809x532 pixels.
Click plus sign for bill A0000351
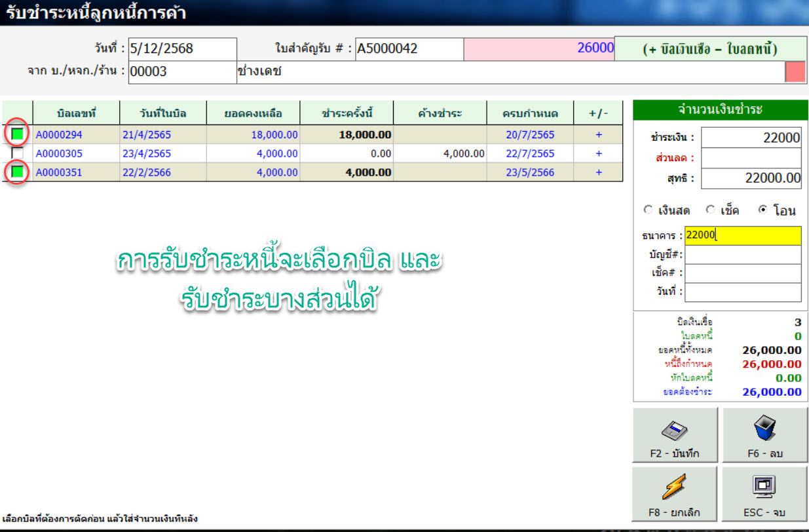598,172
